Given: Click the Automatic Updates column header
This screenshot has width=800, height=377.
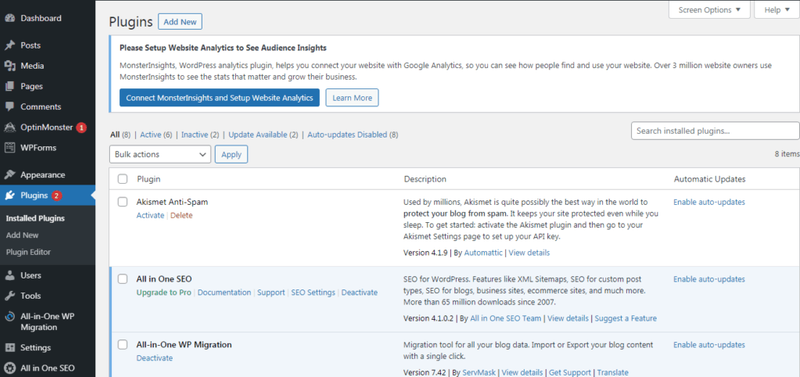Looking at the screenshot, I should pyautogui.click(x=710, y=179).
